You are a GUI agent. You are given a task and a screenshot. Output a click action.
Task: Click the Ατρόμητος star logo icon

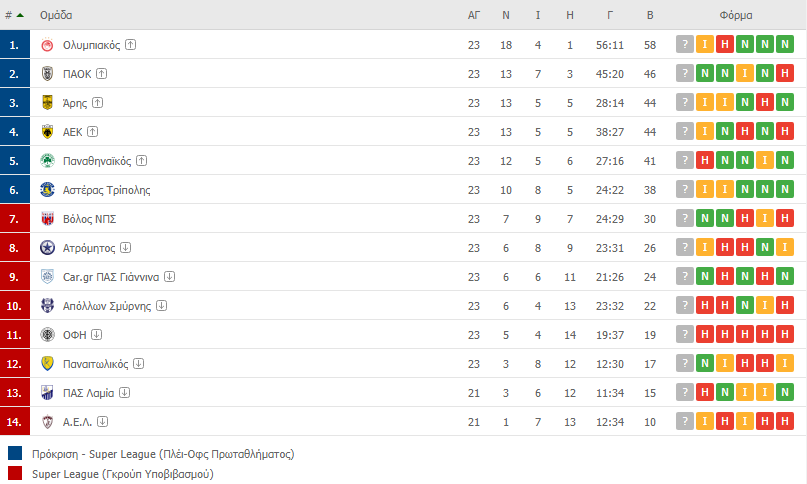click(x=47, y=248)
